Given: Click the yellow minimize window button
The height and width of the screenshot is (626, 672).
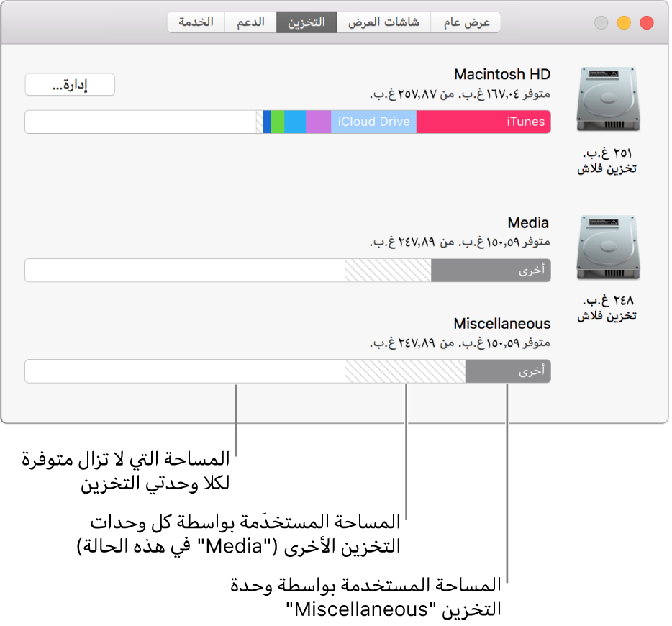Looking at the screenshot, I should click(624, 22).
